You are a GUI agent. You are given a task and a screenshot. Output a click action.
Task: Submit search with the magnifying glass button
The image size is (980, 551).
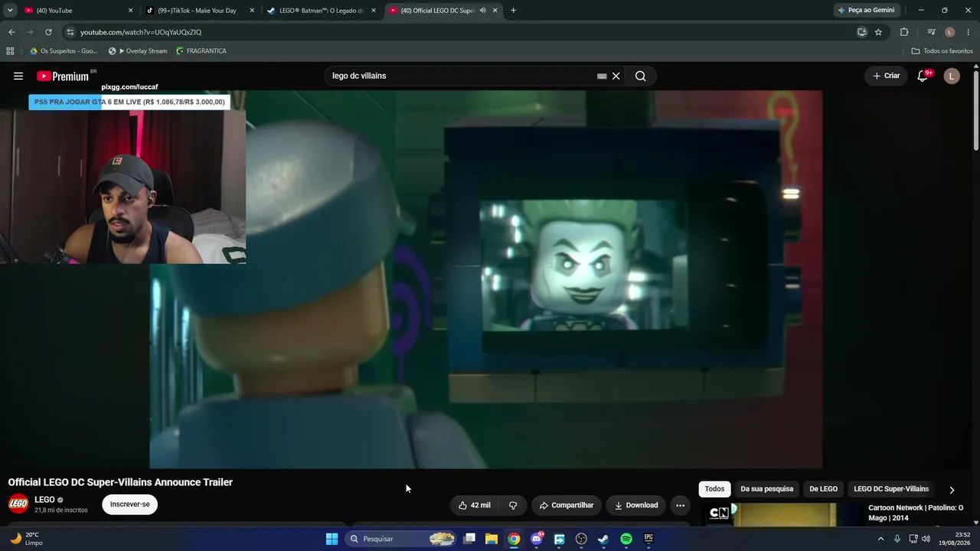[x=640, y=76]
